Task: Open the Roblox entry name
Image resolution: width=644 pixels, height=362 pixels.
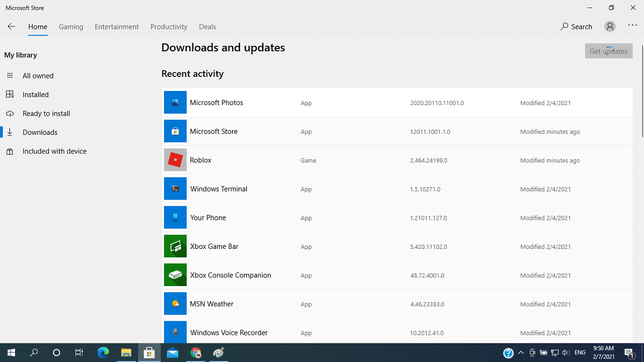Action: 200,160
